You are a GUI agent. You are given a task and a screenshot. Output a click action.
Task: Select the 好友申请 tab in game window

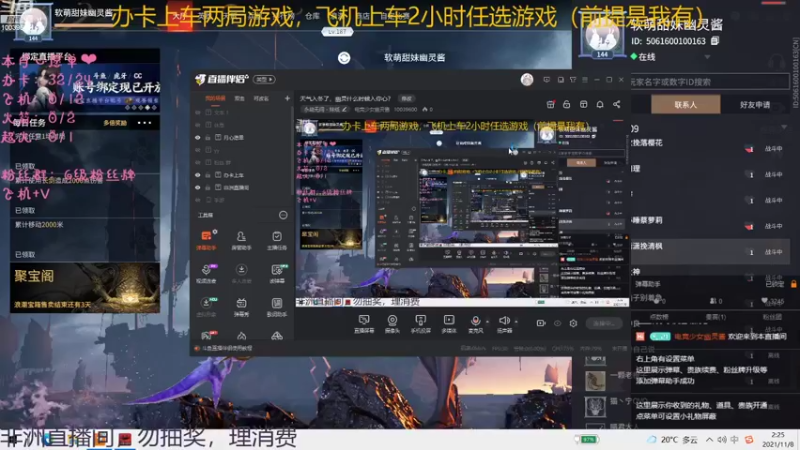[x=755, y=105]
